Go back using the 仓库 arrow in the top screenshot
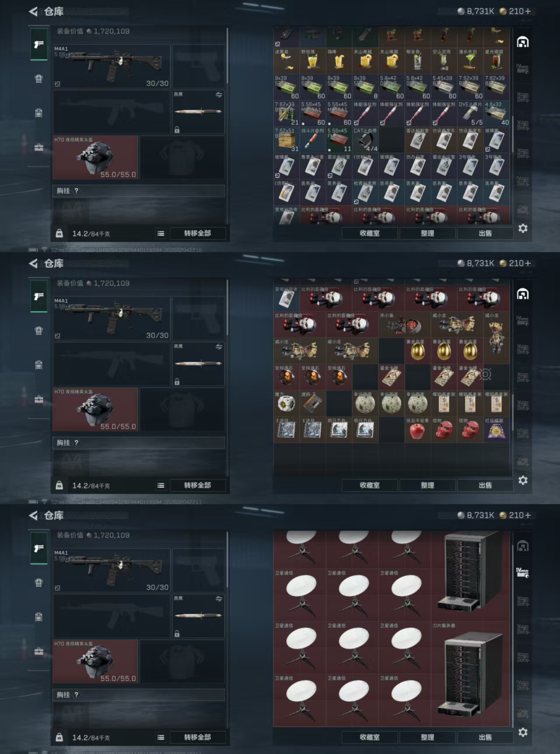560x754 pixels. pyautogui.click(x=33, y=11)
